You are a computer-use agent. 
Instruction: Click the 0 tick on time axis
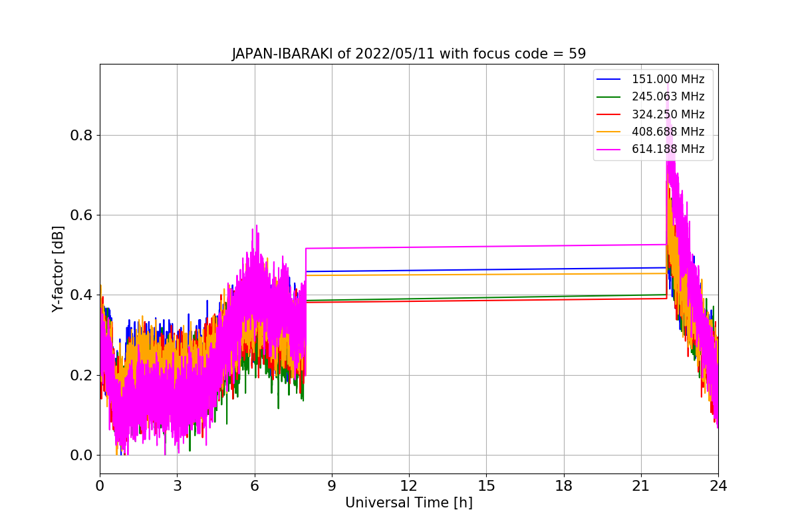point(100,485)
